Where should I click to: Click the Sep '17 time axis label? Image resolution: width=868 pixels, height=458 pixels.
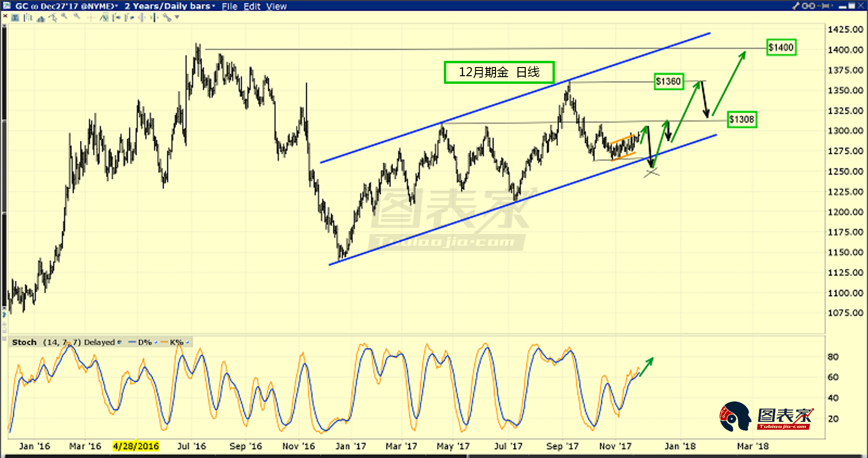pos(563,446)
